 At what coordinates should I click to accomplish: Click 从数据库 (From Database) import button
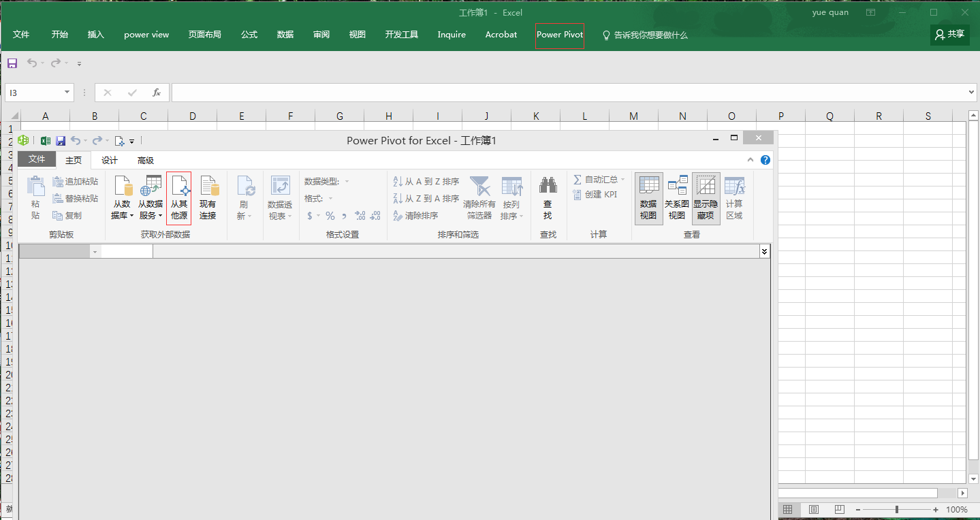pyautogui.click(x=122, y=197)
